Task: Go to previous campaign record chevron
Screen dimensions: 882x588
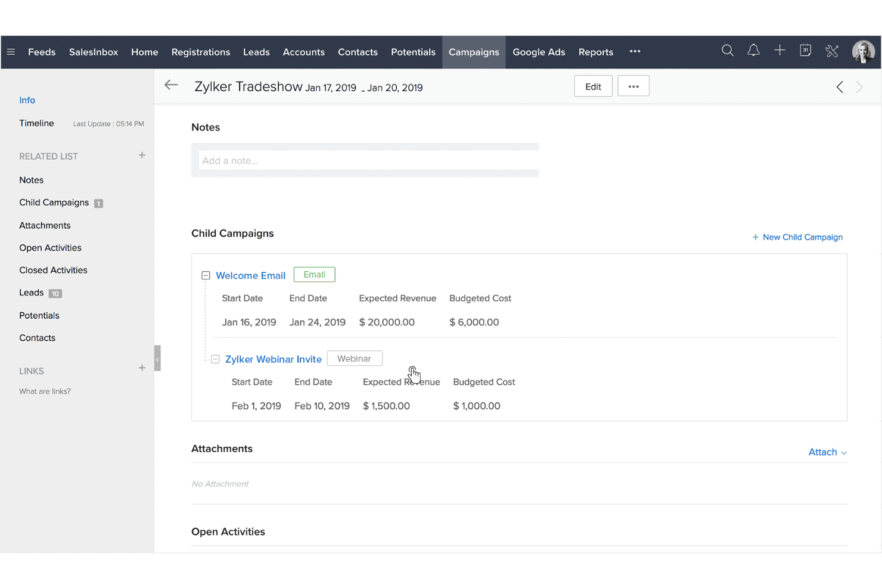Action: coord(840,87)
